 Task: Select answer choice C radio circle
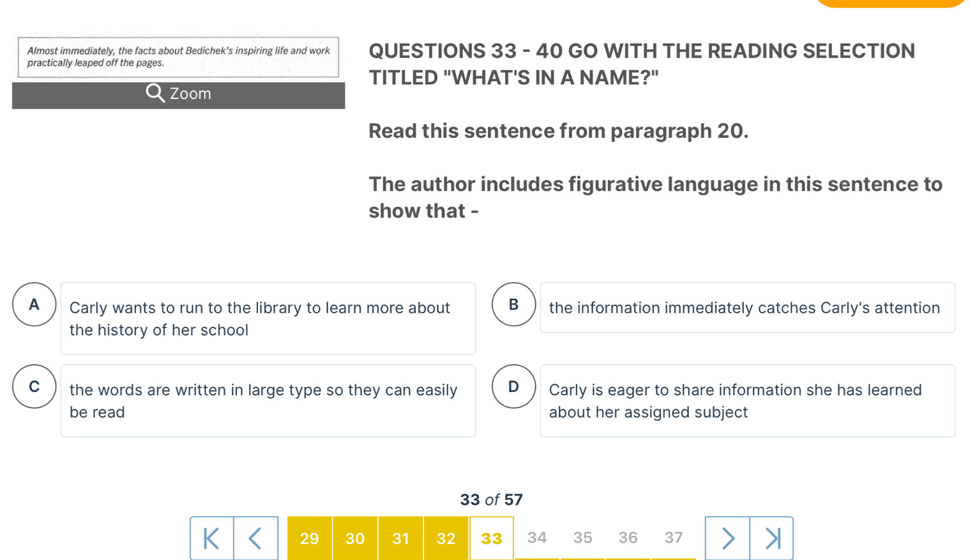(x=34, y=386)
